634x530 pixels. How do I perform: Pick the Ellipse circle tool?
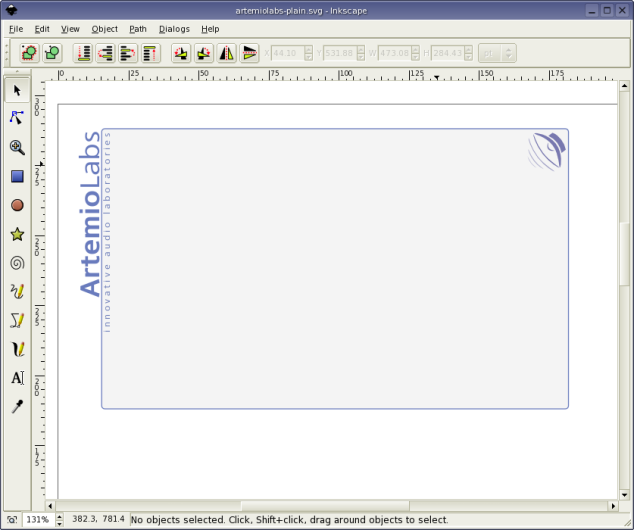coord(17,205)
